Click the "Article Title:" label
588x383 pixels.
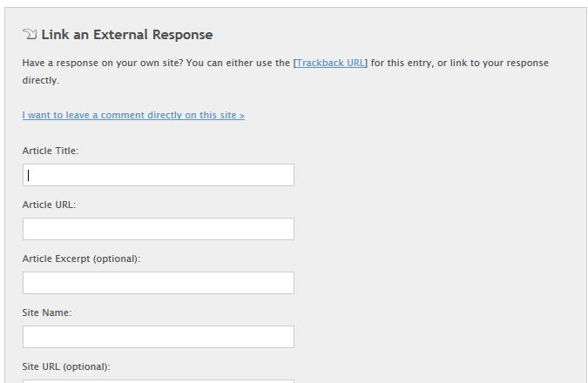51,151
